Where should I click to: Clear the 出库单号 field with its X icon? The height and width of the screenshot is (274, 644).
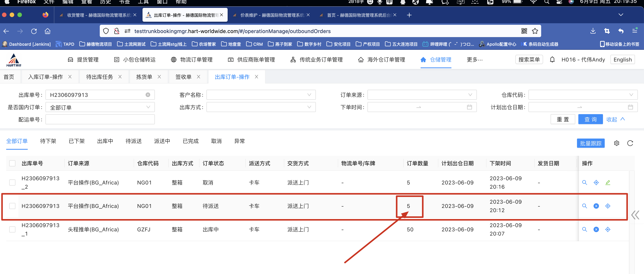[148, 95]
